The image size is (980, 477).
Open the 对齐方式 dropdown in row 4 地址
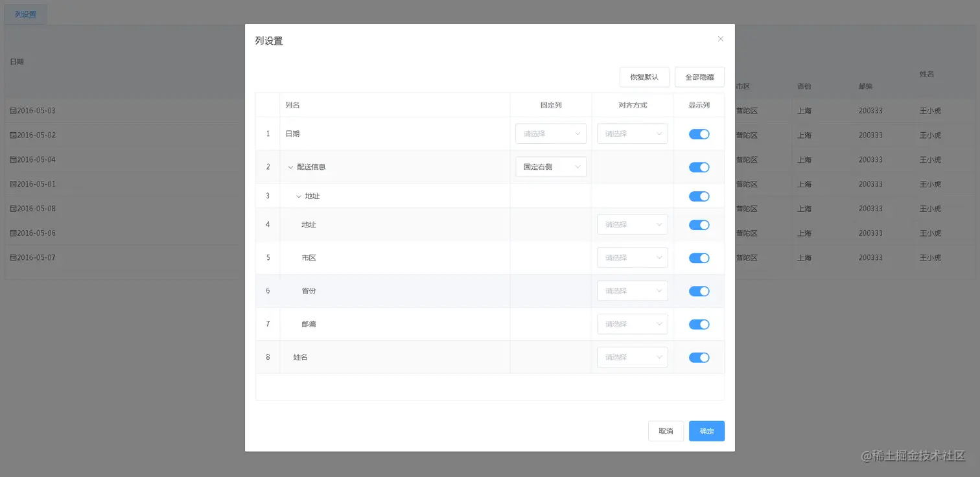tap(633, 224)
